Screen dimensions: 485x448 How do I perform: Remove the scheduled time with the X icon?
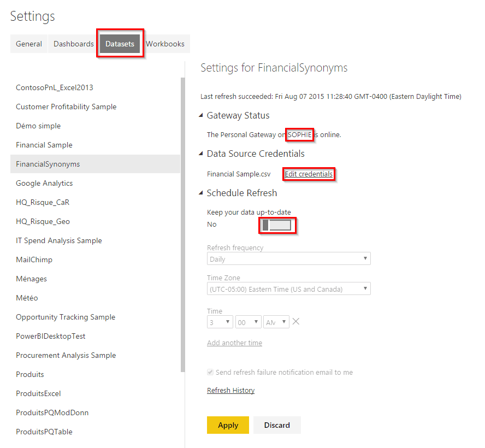pos(296,322)
